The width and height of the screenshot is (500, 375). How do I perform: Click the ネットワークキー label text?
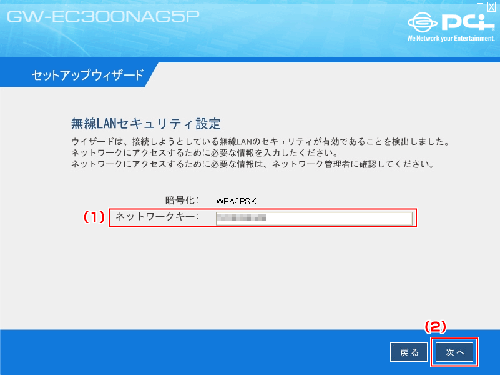(x=157, y=217)
